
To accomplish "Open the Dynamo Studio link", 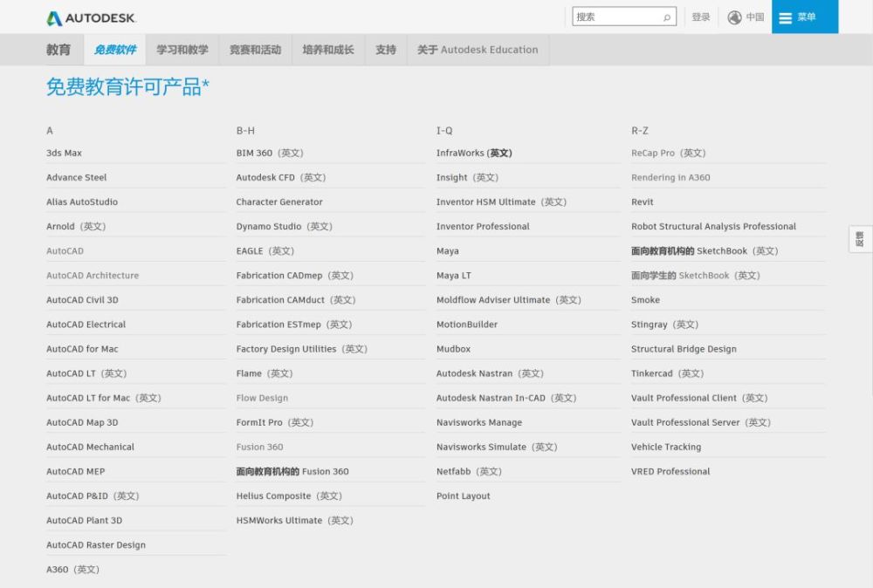I will click(284, 227).
